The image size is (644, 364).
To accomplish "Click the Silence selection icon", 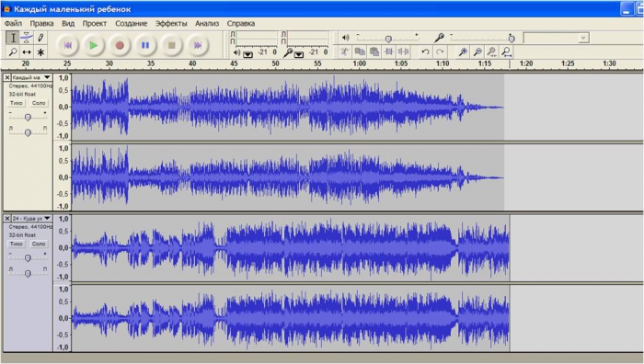I will (x=403, y=51).
